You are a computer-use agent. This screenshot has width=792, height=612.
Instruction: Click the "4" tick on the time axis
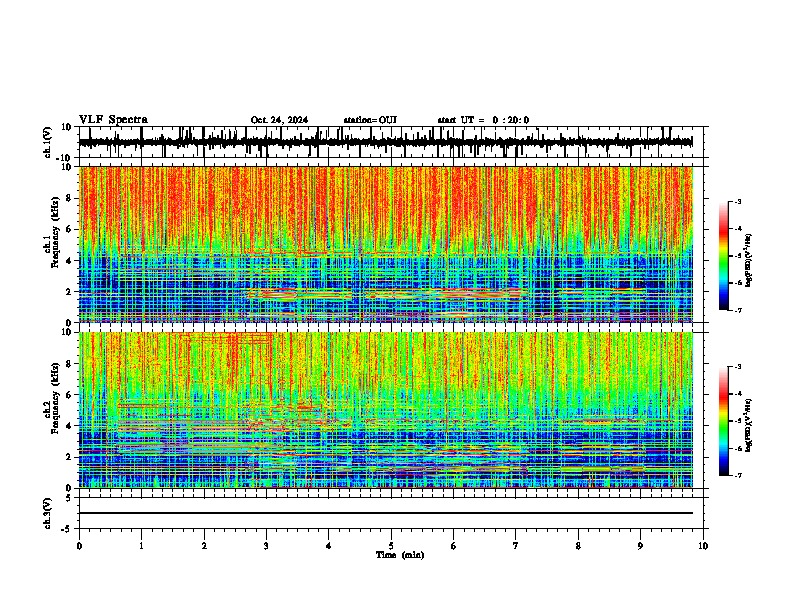pos(329,546)
